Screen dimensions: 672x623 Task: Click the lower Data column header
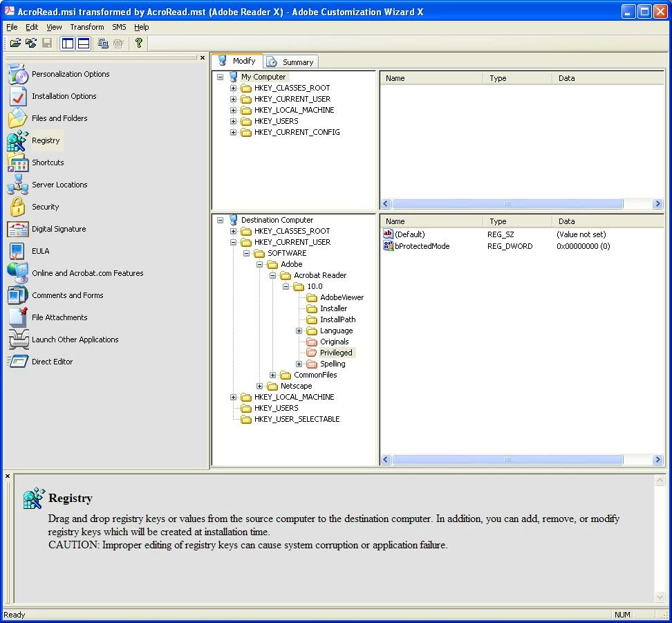(608, 221)
